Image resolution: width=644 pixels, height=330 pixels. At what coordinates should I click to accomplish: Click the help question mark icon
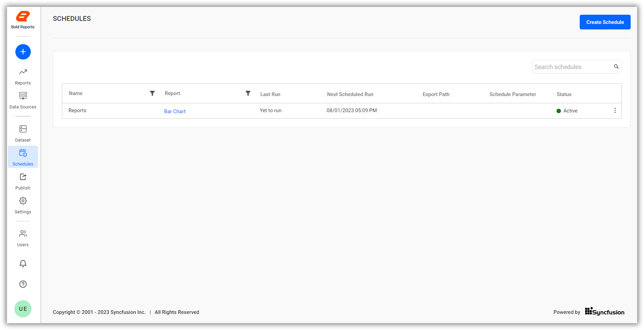[x=23, y=284]
